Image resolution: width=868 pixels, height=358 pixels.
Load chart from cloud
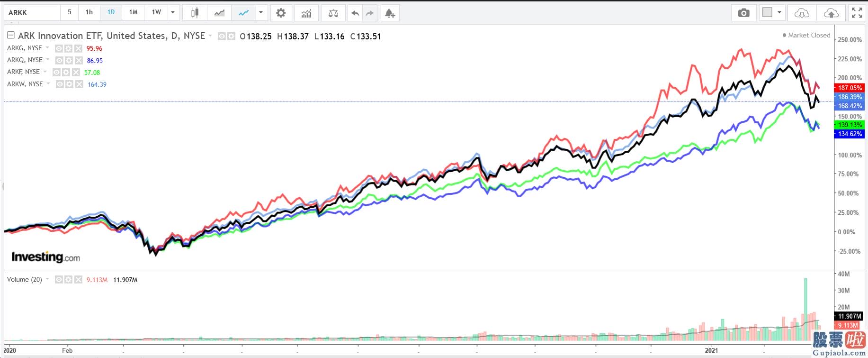coord(801,13)
